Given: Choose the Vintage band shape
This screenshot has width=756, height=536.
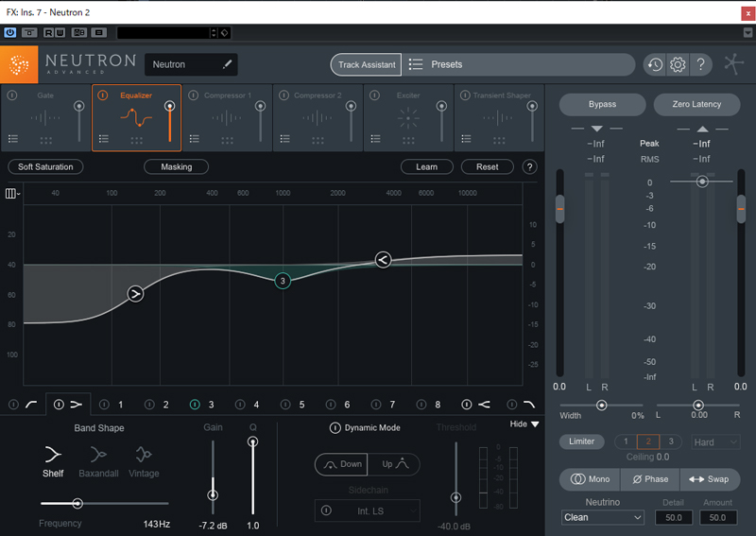Looking at the screenshot, I should point(144,461).
